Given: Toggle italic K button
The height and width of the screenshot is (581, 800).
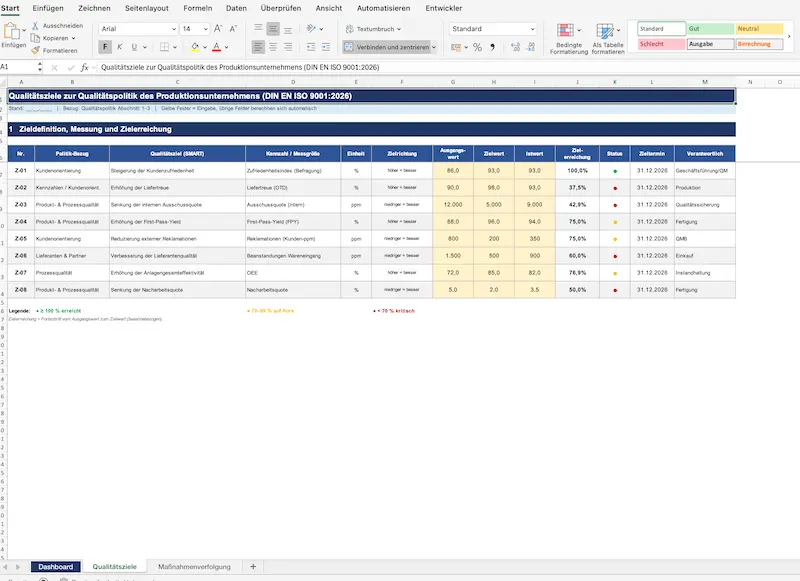Looking at the screenshot, I should 119,47.
